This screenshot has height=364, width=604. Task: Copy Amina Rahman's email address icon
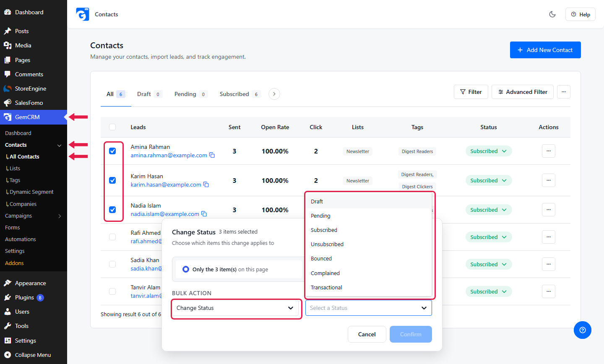tap(212, 155)
